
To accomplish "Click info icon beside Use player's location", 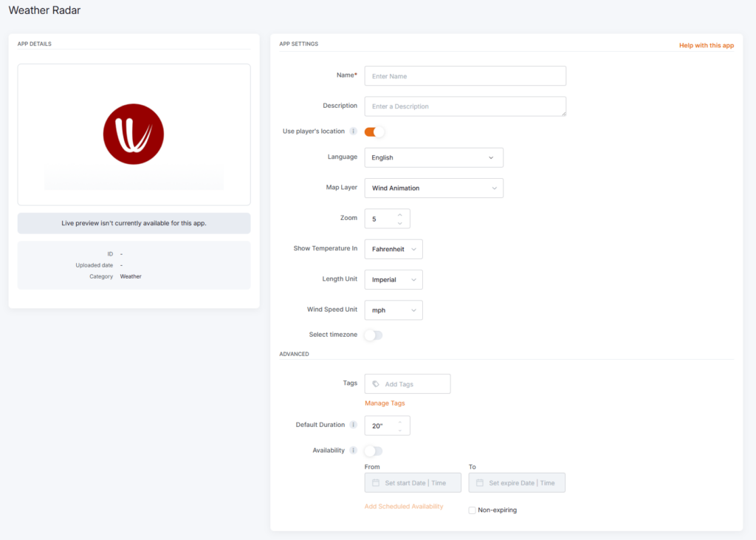I will tap(353, 131).
